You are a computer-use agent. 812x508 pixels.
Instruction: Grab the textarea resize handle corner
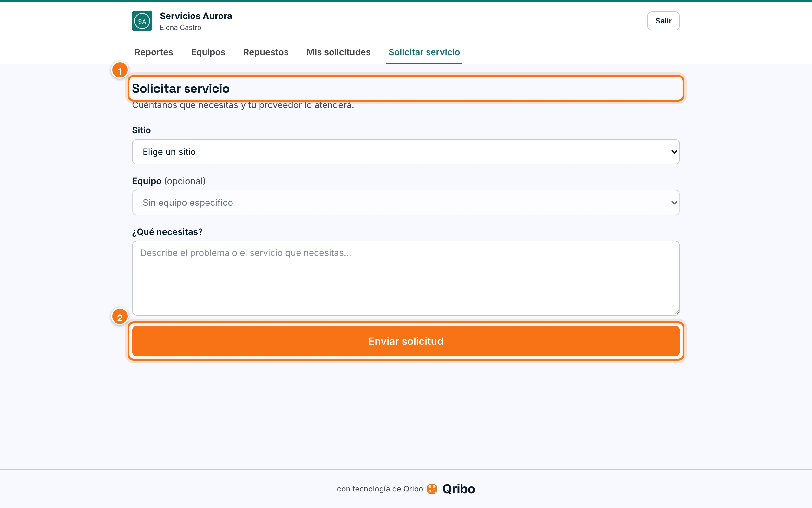click(x=677, y=312)
